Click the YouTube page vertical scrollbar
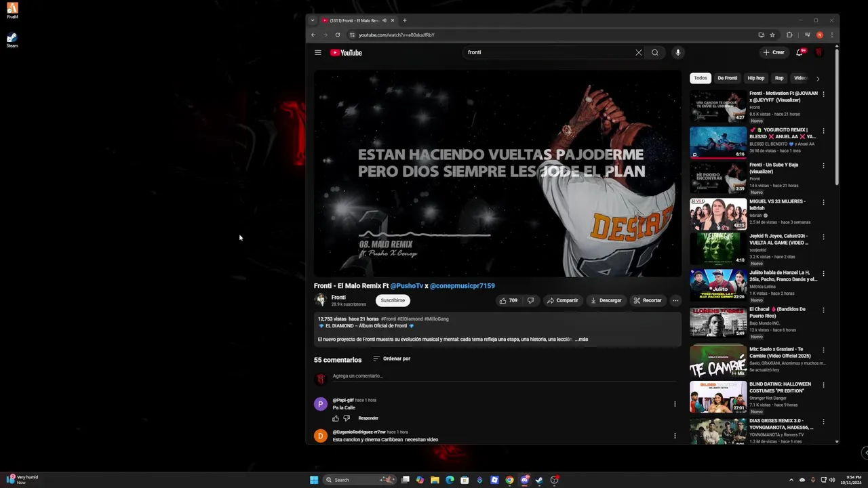Viewport: 868px width, 488px height. 837,115
